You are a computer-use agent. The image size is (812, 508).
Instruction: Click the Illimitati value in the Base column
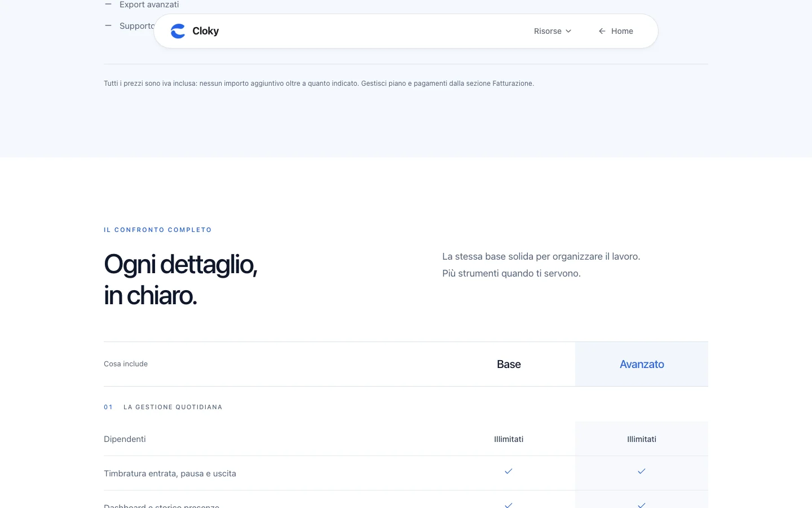[x=509, y=439]
